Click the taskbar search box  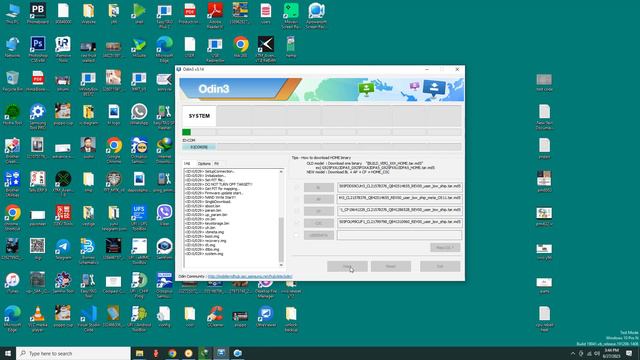pos(73,353)
